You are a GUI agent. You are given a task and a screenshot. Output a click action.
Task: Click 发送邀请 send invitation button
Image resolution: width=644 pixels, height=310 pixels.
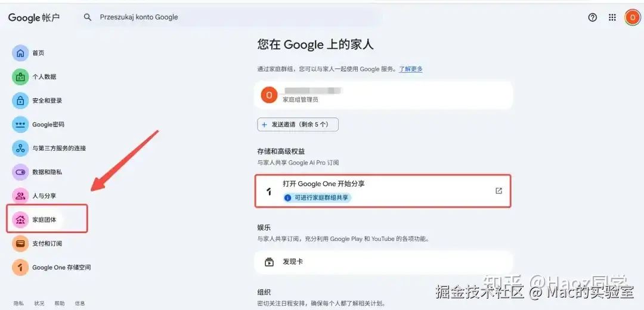(298, 125)
